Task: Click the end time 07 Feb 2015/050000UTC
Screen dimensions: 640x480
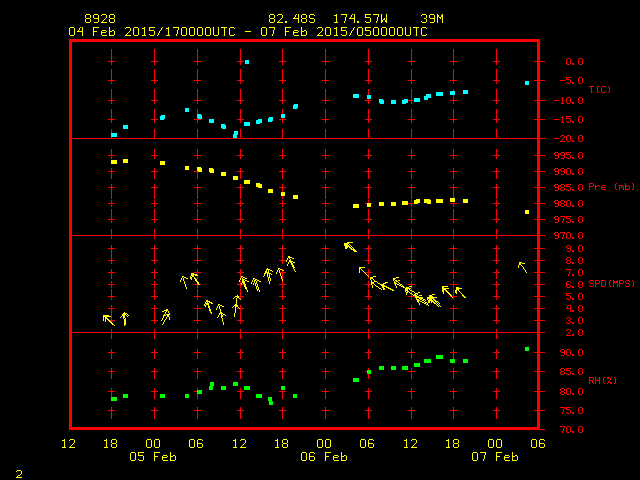Action: (x=344, y=32)
